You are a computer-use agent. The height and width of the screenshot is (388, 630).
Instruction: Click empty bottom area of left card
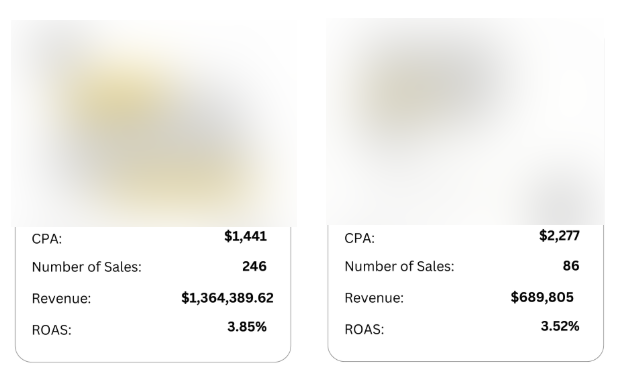click(x=153, y=349)
